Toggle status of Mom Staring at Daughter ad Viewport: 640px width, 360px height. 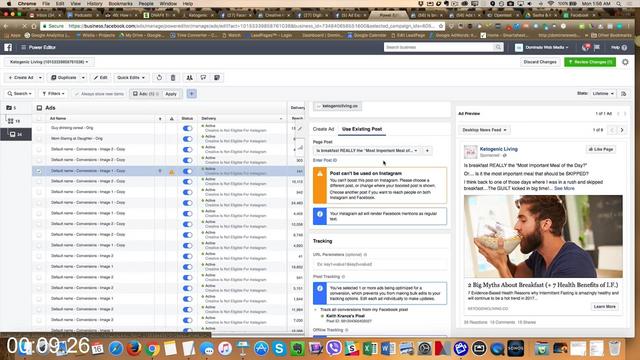click(187, 139)
